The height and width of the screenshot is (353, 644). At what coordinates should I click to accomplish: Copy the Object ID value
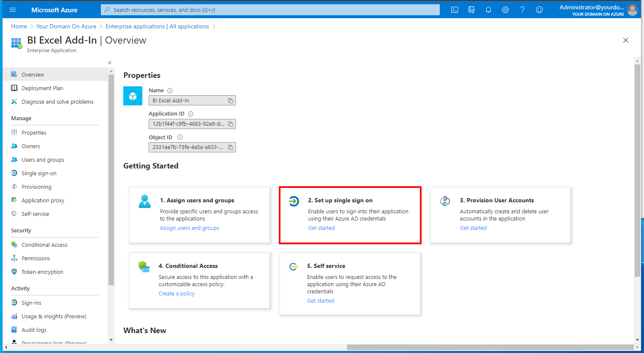click(230, 147)
